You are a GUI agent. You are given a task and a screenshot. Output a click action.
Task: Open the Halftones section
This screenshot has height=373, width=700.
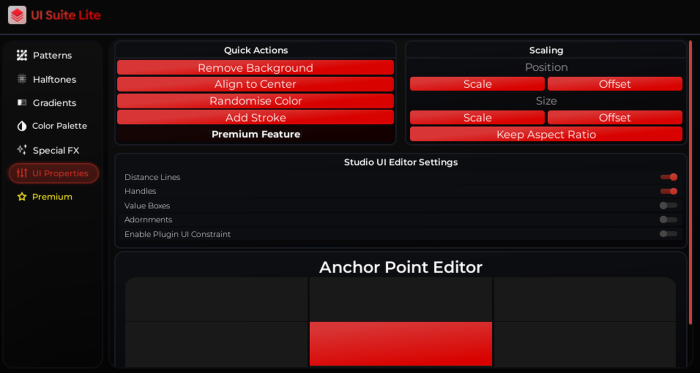tap(54, 79)
